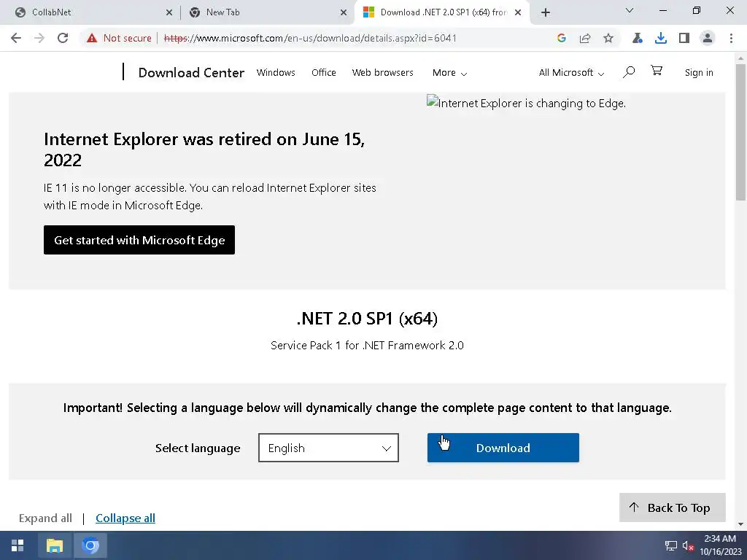Open the taskbar clock and date
The image size is (747, 560).
[720, 545]
